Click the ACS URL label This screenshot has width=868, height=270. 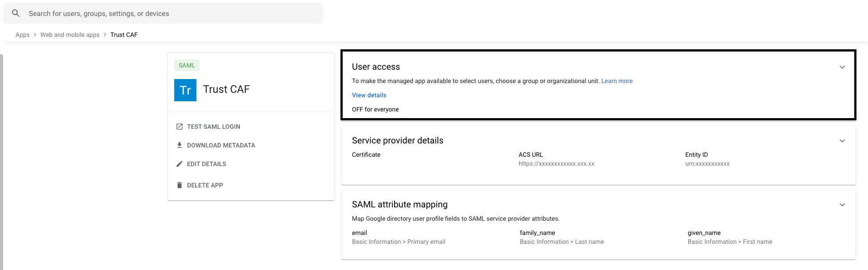coord(531,155)
